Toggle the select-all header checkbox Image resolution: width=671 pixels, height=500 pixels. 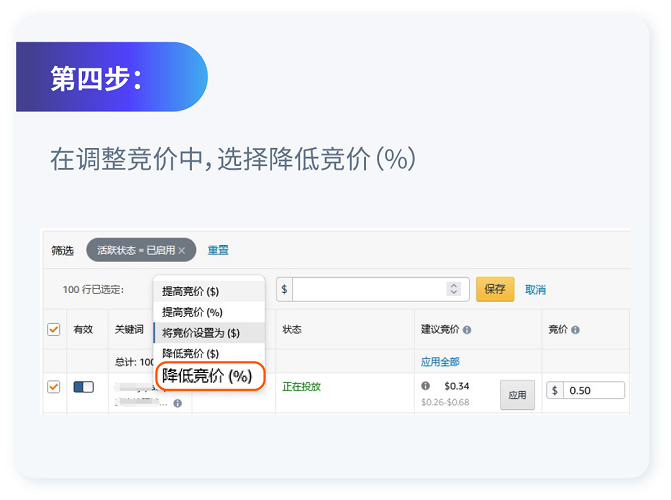tap(53, 330)
